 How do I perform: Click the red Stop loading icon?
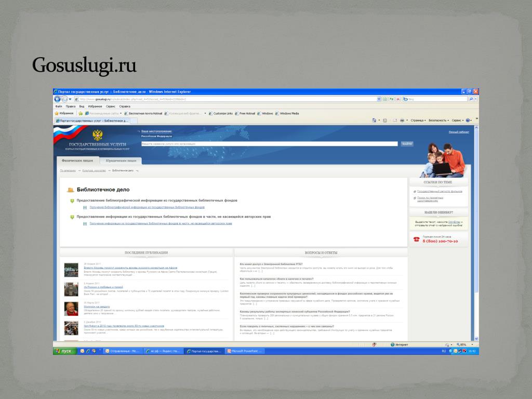click(x=398, y=99)
